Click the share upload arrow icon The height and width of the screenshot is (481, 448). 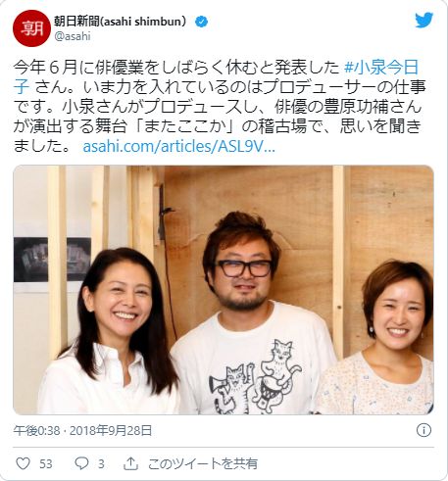coord(130,463)
